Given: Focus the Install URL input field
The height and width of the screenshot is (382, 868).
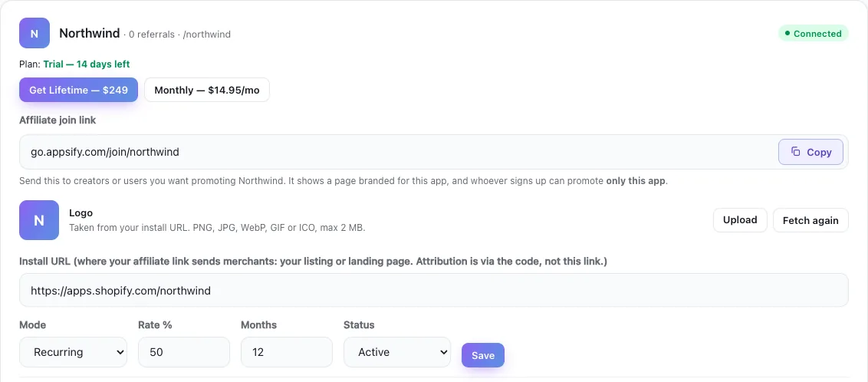Looking at the screenshot, I should click(433, 290).
